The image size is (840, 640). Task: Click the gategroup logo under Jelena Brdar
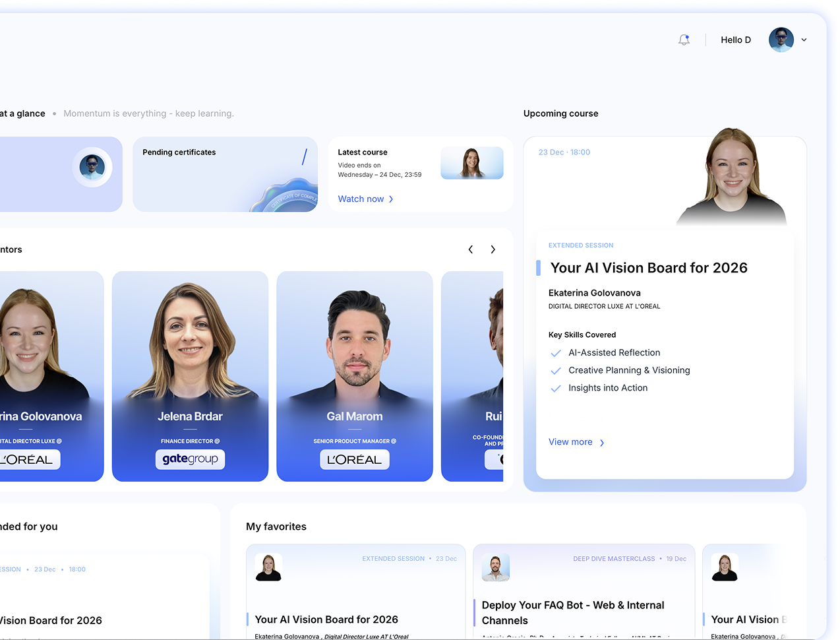[190, 459]
